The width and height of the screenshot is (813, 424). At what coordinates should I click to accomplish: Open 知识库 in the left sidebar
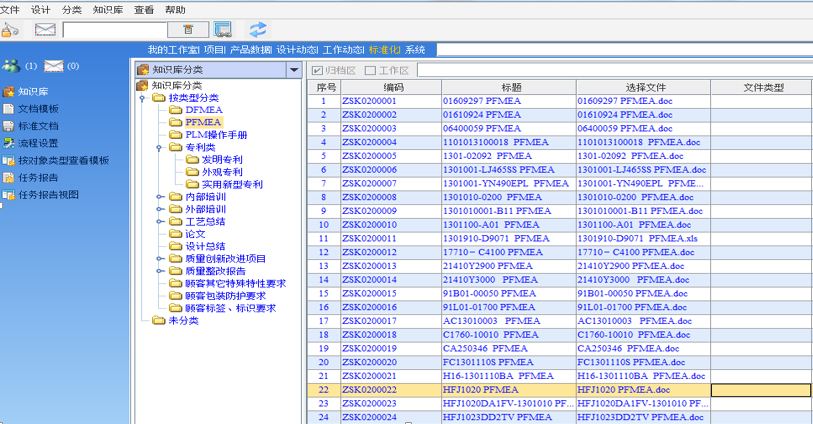tap(33, 92)
